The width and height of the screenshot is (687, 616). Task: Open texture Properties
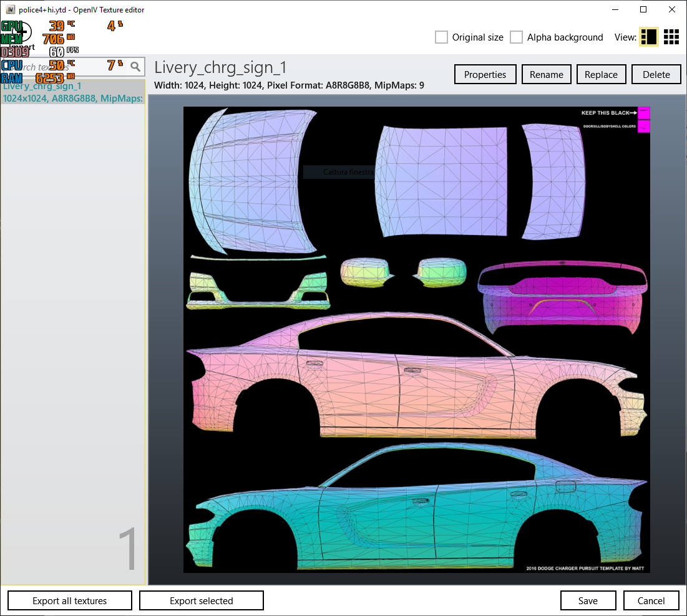[485, 74]
